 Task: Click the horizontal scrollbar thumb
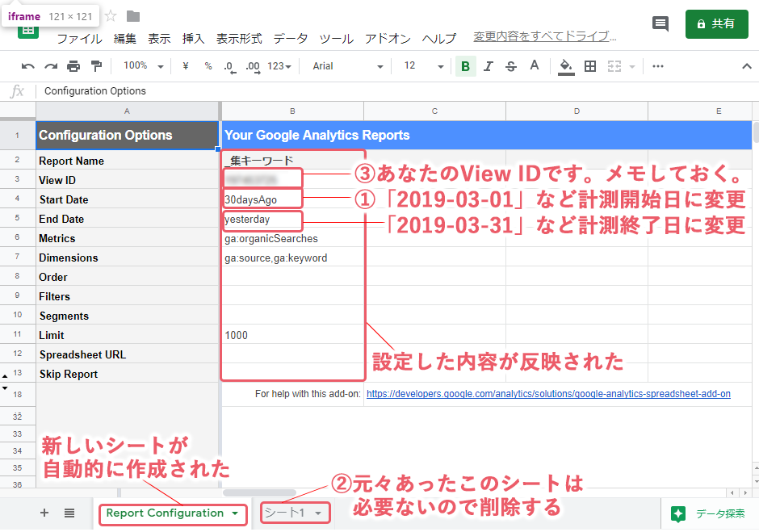[x=259, y=492]
